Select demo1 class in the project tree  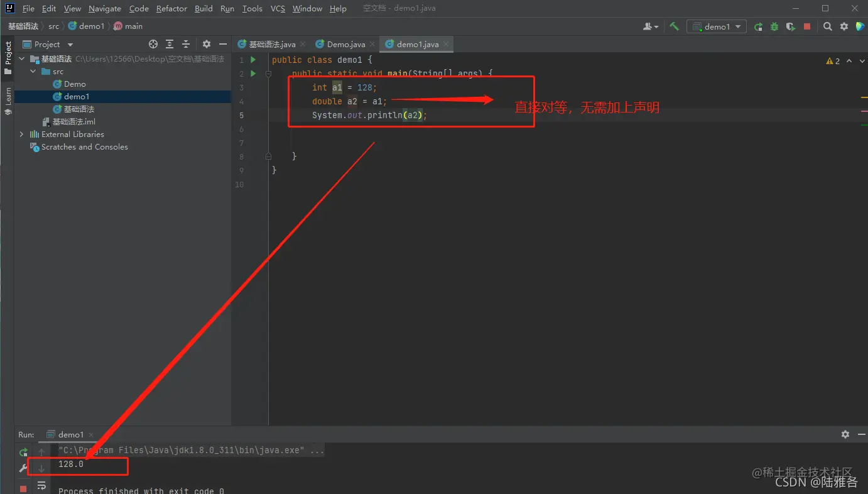[x=71, y=96]
